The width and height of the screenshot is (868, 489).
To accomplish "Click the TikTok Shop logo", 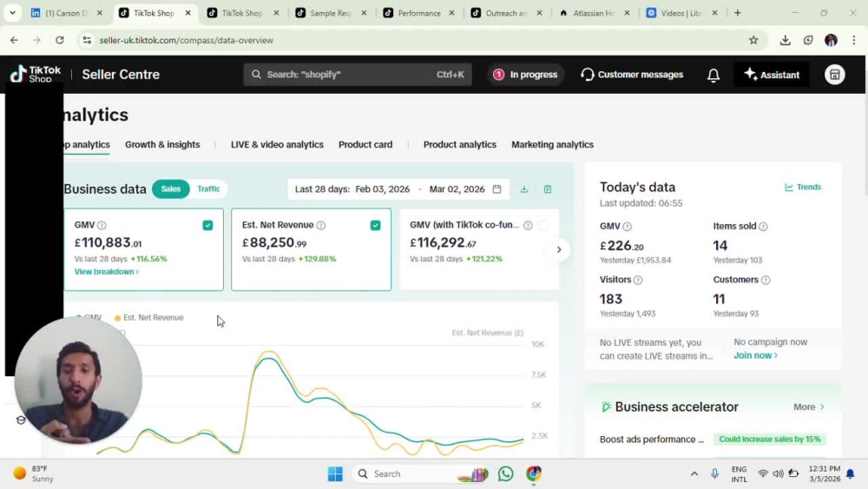I will coord(36,74).
